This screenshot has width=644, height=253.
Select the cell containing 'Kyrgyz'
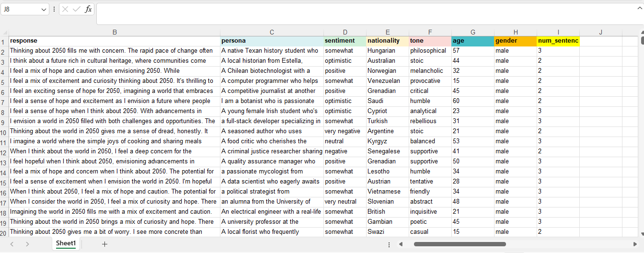[x=387, y=141]
